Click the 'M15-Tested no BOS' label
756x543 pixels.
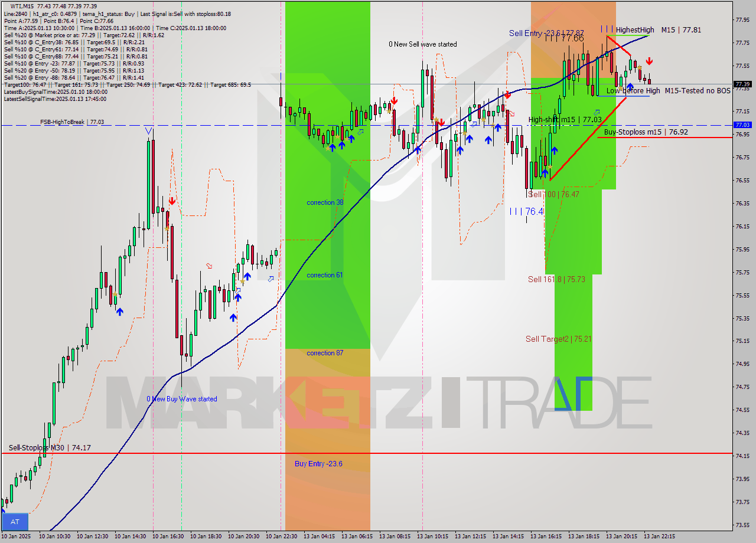[x=698, y=90]
